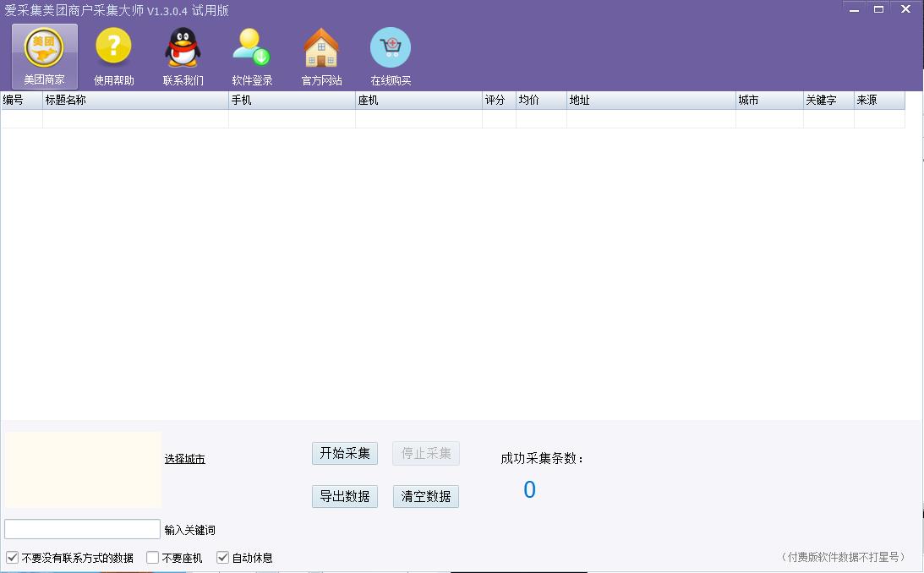Click the 联系我们 QQ penguin icon

183,57
